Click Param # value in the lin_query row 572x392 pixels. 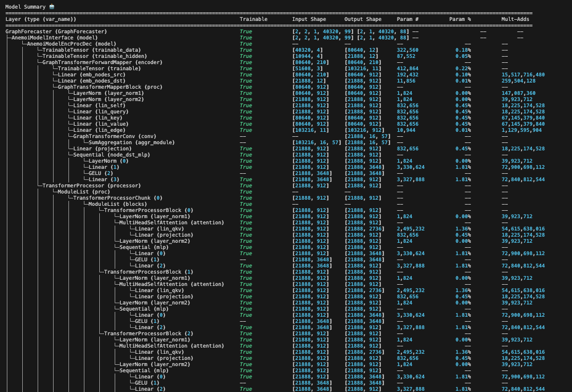408,112
